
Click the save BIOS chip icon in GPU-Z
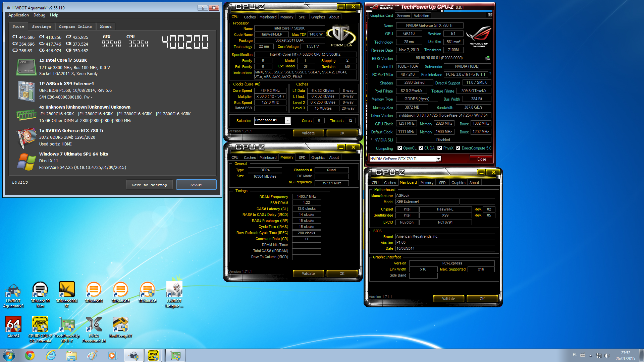point(487,58)
